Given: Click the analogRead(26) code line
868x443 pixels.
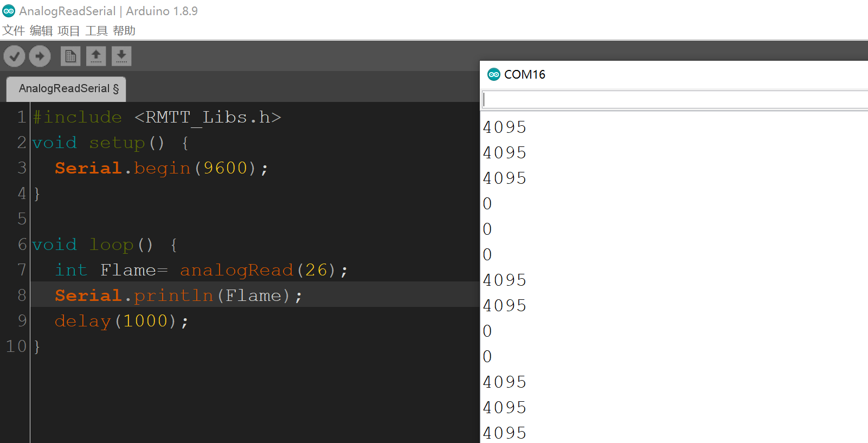Looking at the screenshot, I should [202, 270].
